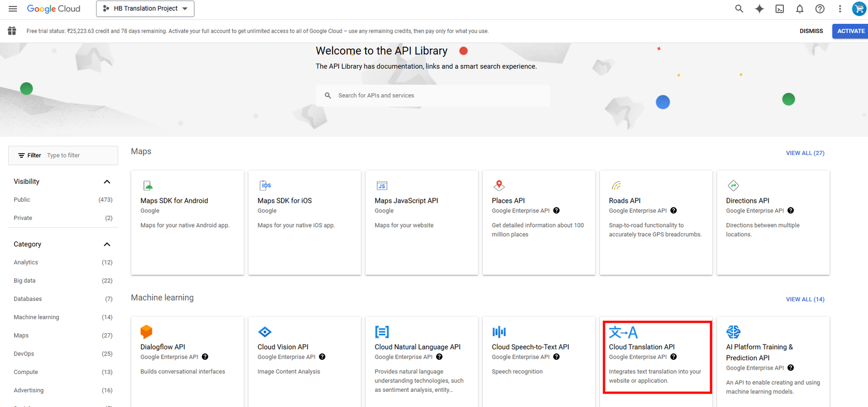Viewport: 868px width, 407px height.
Task: Open the Places API card title
Action: (x=508, y=201)
